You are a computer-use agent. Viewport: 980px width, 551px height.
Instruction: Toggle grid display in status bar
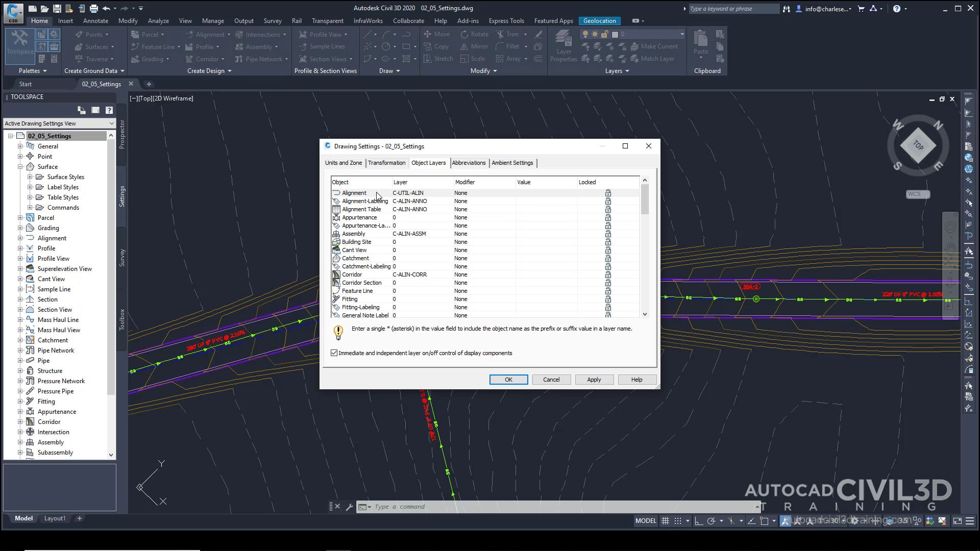click(665, 520)
